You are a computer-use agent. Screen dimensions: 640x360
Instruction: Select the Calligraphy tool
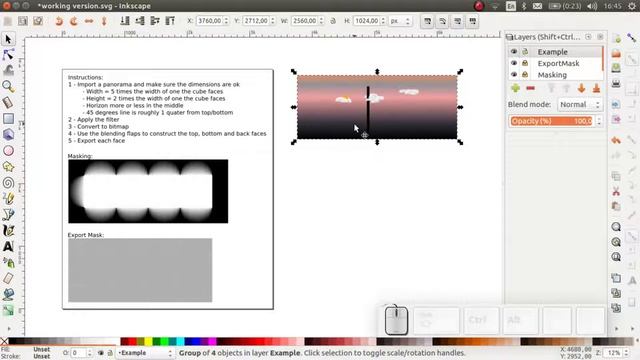click(x=8, y=231)
